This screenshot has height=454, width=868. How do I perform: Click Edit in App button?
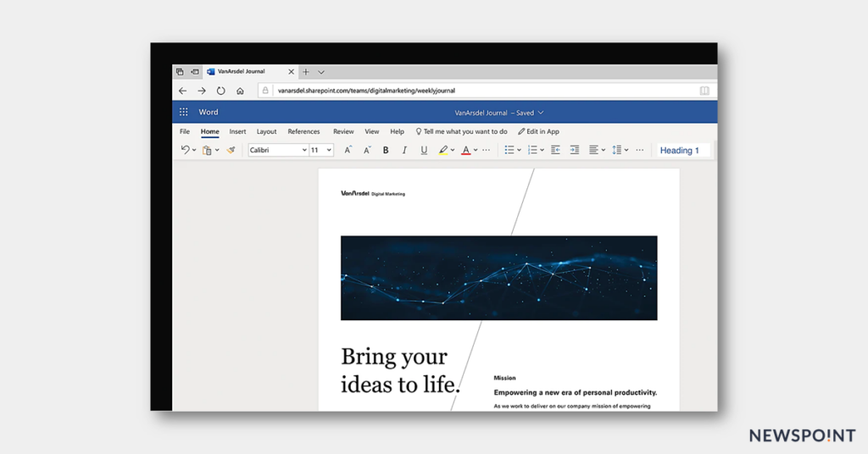(x=538, y=131)
